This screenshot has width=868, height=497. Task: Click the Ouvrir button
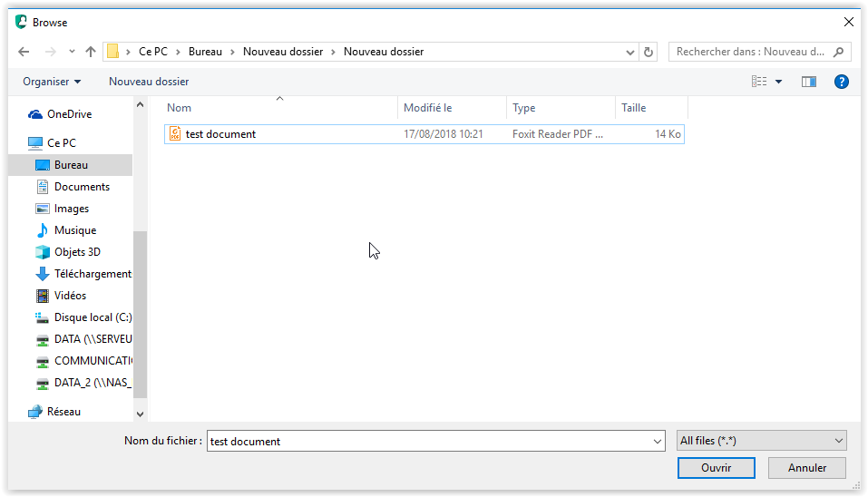[x=716, y=468]
